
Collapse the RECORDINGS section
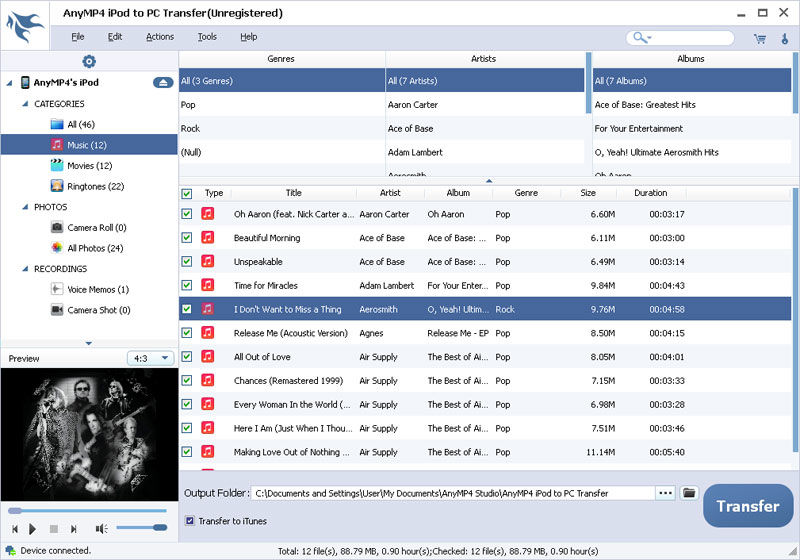pos(25,269)
